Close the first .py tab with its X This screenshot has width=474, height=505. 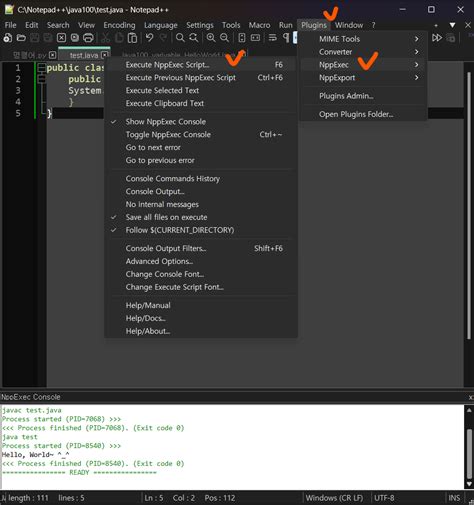53,55
